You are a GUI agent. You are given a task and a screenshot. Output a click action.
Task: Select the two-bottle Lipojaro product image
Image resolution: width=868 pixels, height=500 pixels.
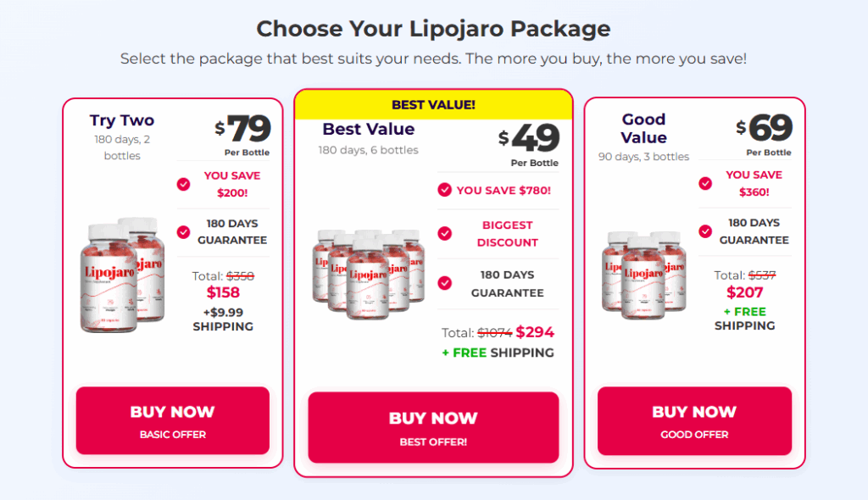[123, 275]
